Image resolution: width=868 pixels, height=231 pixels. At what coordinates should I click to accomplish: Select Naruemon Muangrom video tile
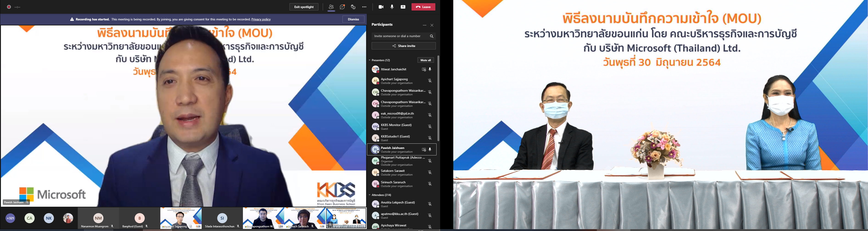(x=98, y=218)
